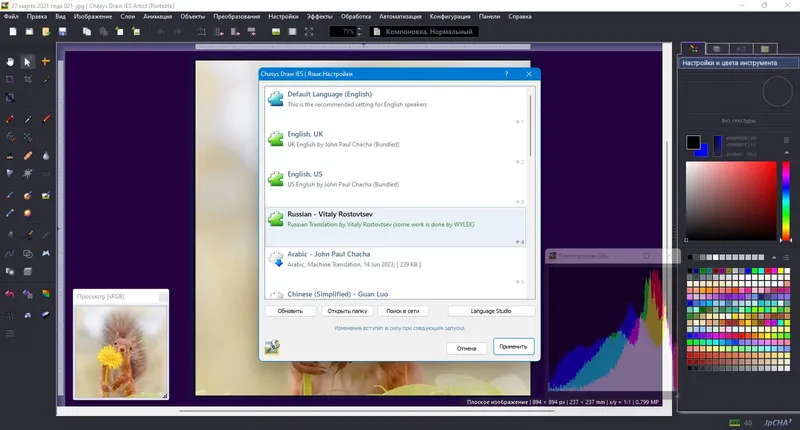Click the Arabic download language icon
The height and width of the screenshot is (430, 800).
tap(276, 259)
